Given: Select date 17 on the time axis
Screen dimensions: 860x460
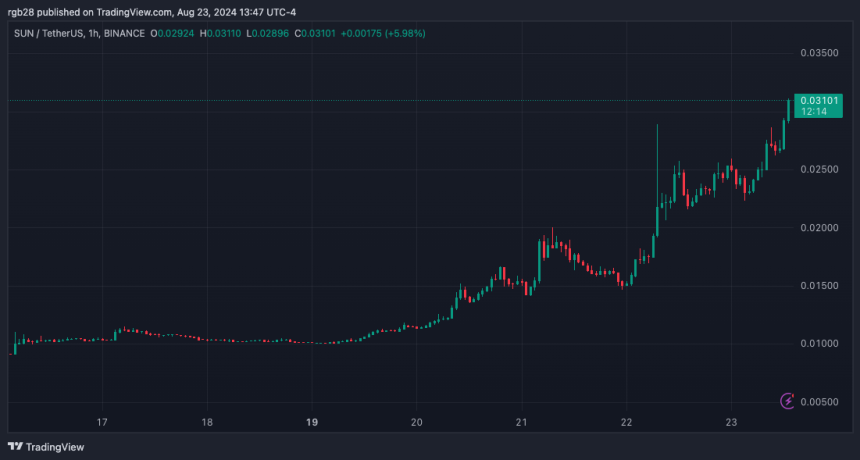Looking at the screenshot, I should 102,422.
